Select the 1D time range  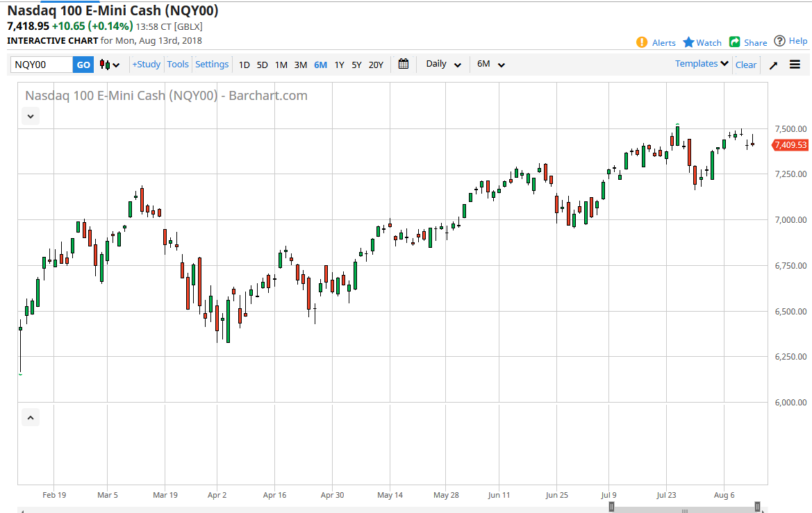pos(244,65)
